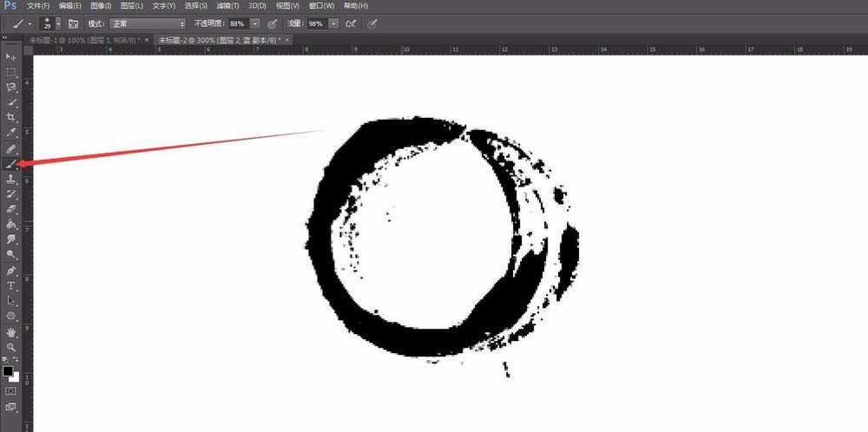This screenshot has width=868, height=432.
Task: Click the flow 98% input field
Action: (317, 23)
